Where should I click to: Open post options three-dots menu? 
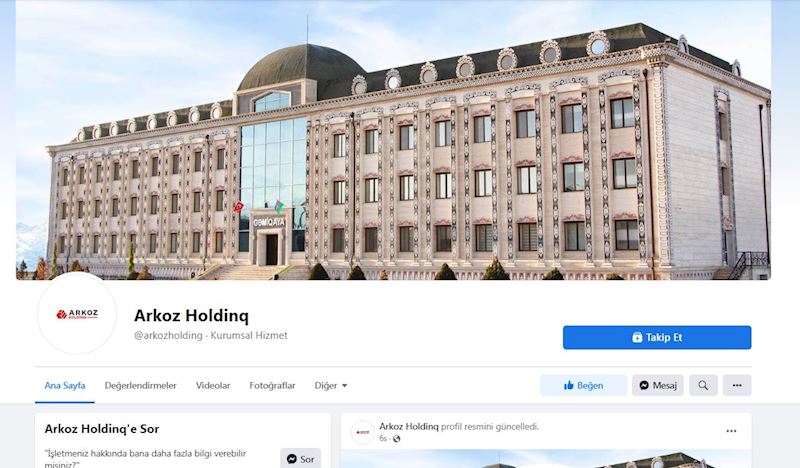[731, 431]
